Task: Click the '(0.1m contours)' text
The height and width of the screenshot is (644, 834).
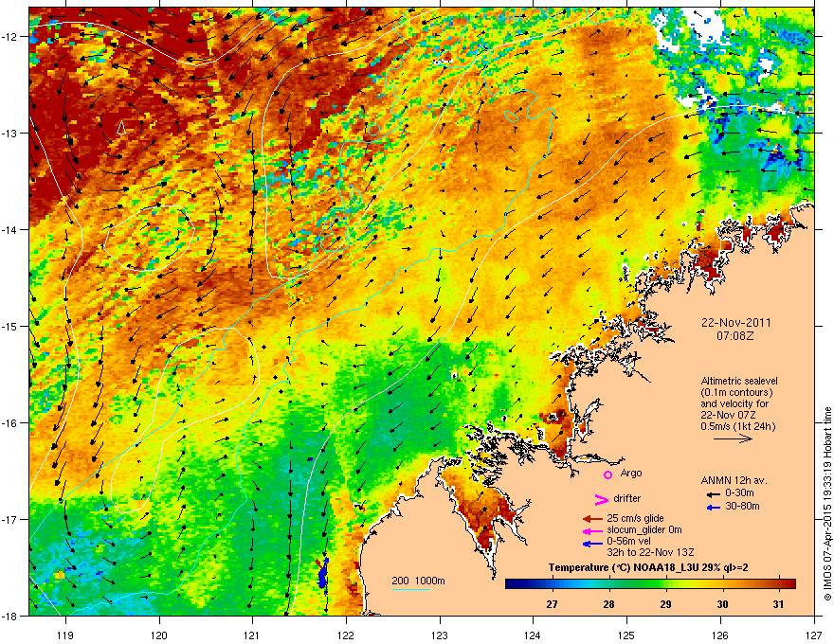Action: tap(736, 393)
